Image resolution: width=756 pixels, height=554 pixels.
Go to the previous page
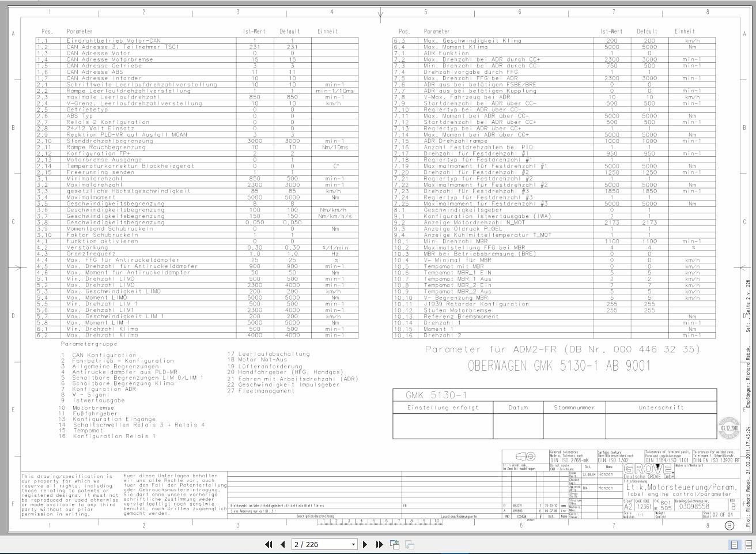coord(282,544)
